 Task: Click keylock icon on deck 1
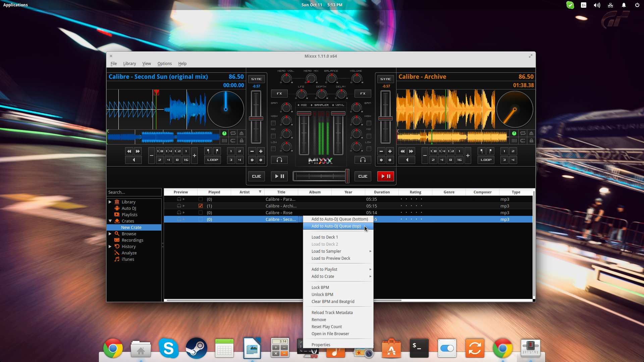pyautogui.click(x=241, y=141)
